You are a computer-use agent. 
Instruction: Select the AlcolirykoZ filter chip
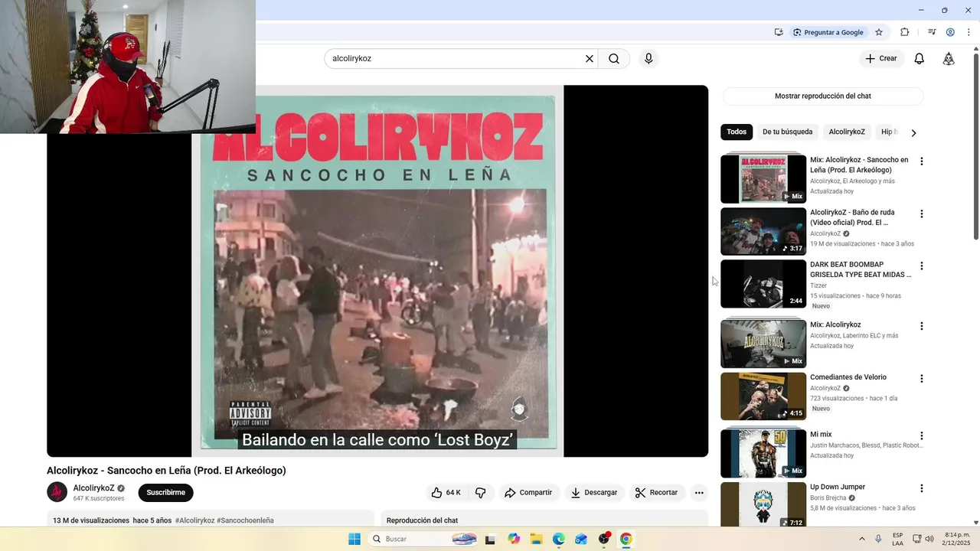(x=847, y=132)
